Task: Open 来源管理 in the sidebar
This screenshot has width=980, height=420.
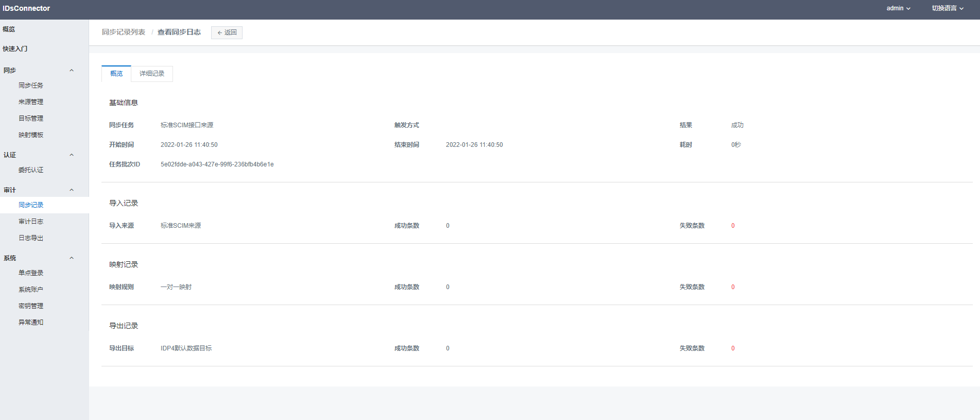Action: click(31, 102)
